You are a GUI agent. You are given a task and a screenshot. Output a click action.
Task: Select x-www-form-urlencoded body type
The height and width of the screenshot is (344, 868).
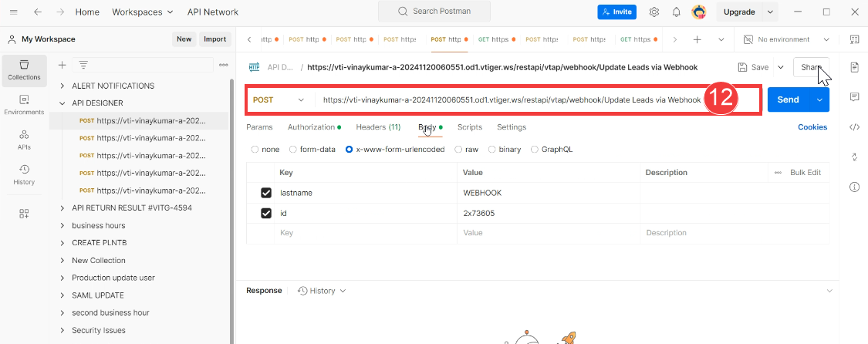[x=350, y=150]
